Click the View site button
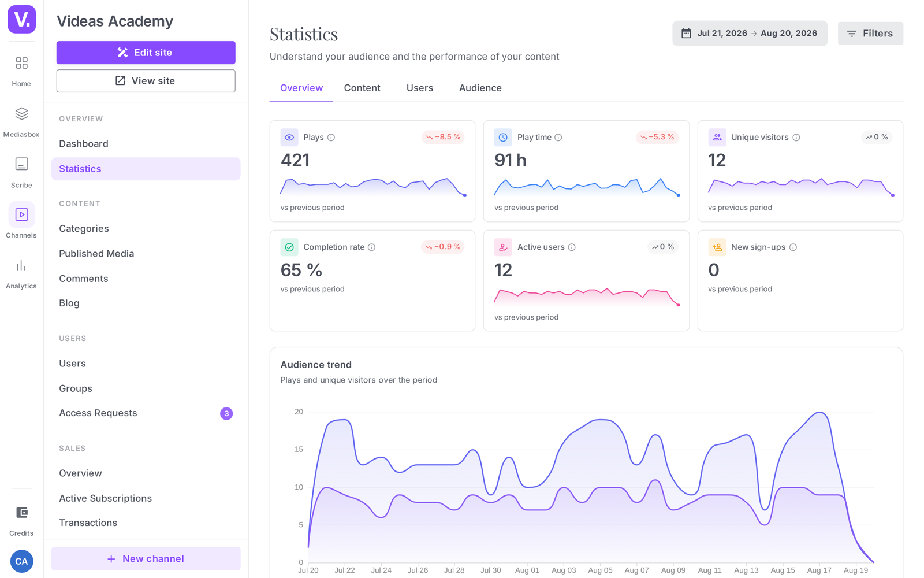 pyautogui.click(x=146, y=81)
